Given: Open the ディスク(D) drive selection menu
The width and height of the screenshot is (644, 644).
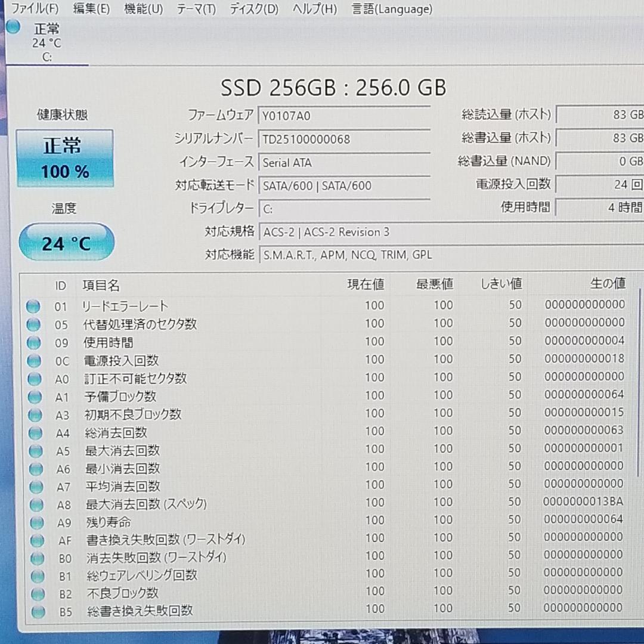Looking at the screenshot, I should [253, 9].
